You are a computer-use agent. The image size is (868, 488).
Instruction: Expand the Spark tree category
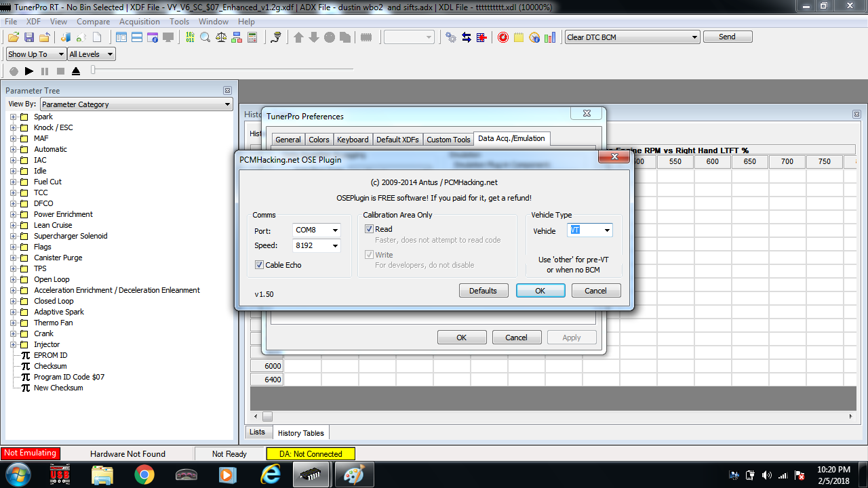point(13,117)
